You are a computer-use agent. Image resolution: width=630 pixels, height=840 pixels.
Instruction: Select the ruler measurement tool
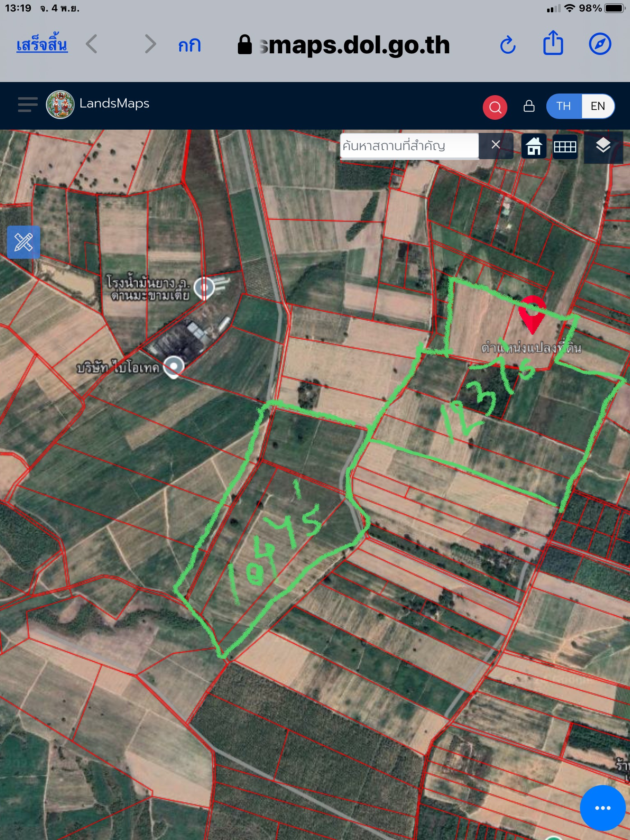24,242
